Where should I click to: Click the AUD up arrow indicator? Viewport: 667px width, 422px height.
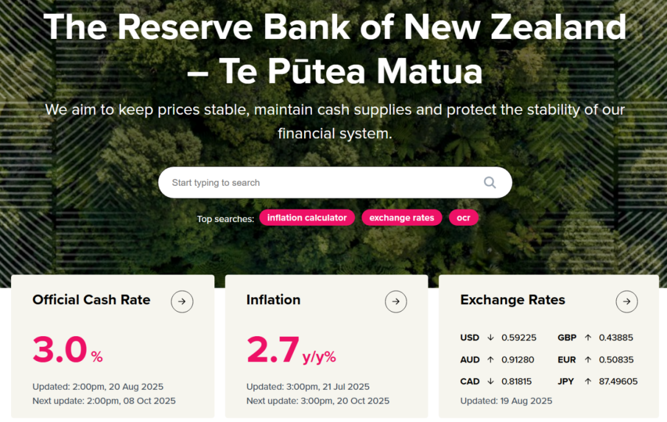click(x=490, y=359)
